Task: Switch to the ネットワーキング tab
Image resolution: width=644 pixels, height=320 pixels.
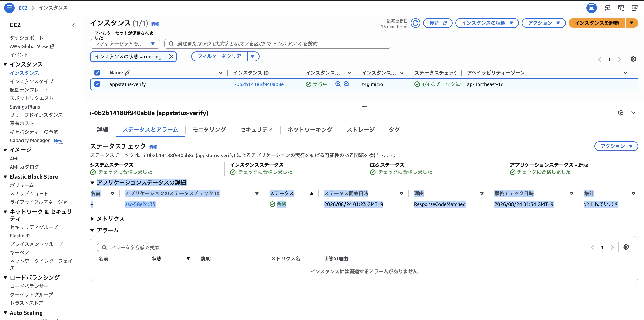Action: coord(310,130)
